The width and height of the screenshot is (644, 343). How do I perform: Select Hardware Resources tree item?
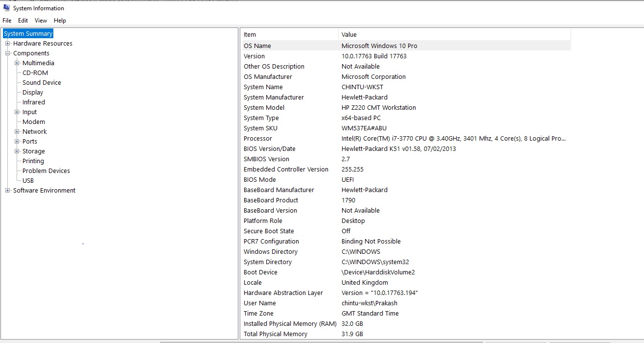click(x=43, y=44)
